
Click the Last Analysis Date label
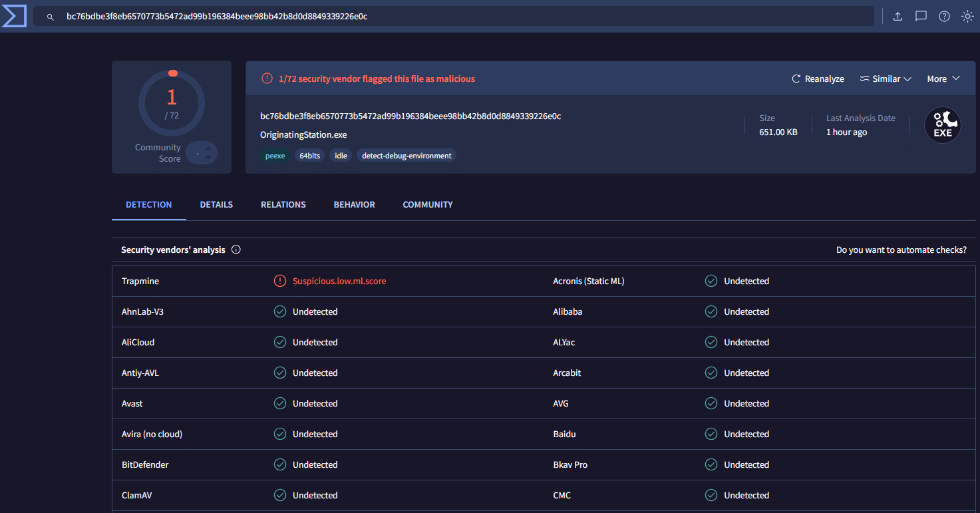tap(861, 118)
